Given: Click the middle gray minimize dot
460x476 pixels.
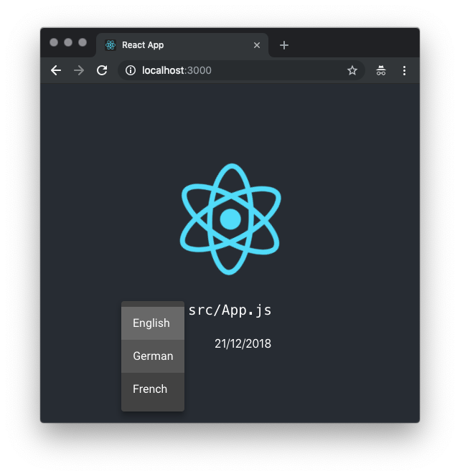Looking at the screenshot, I should point(68,42).
